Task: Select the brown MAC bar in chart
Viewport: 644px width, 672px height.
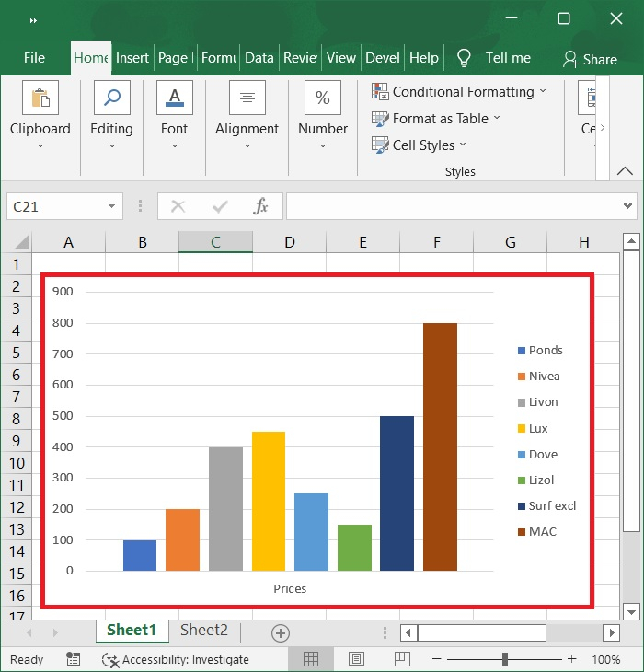Action: (440, 446)
